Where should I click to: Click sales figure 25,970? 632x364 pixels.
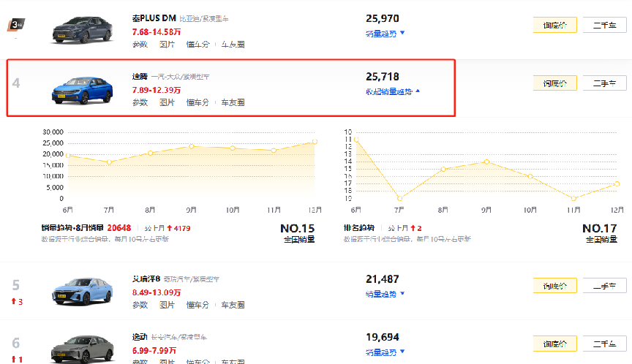382,18
